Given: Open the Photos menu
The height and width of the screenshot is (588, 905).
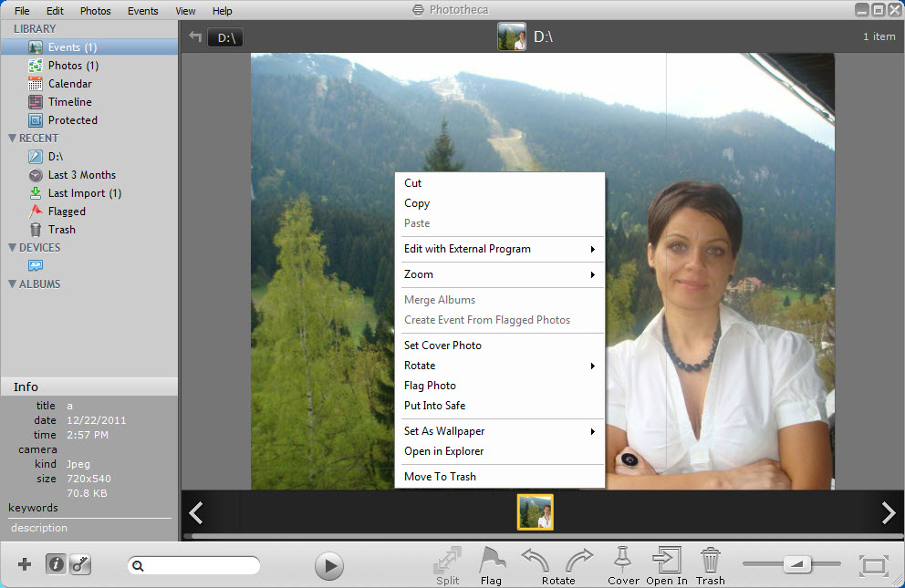Looking at the screenshot, I should click(x=95, y=11).
